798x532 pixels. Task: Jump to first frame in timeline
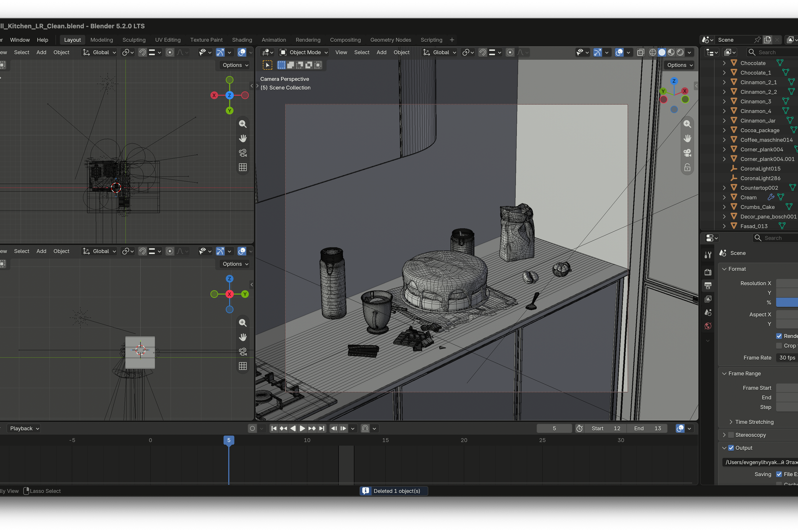pyautogui.click(x=274, y=428)
